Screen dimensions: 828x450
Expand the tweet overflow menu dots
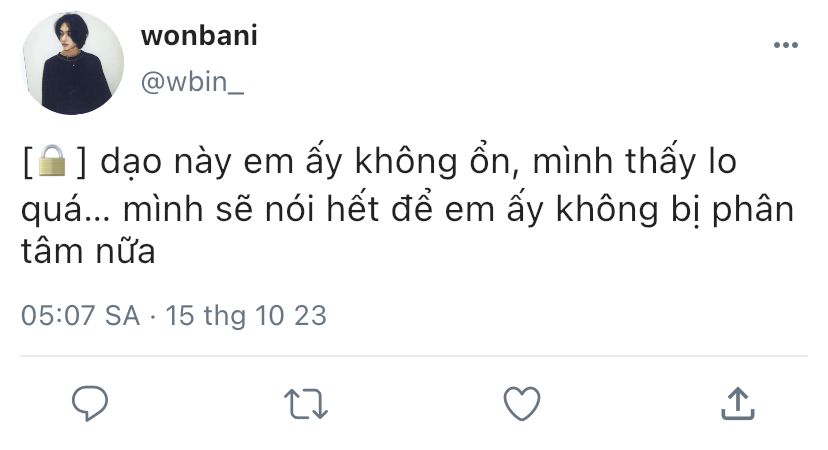[786, 45]
